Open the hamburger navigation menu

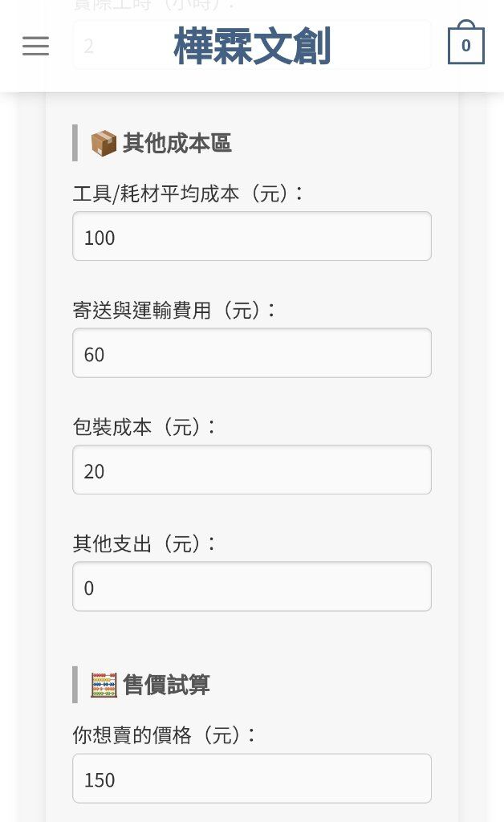pyautogui.click(x=35, y=46)
